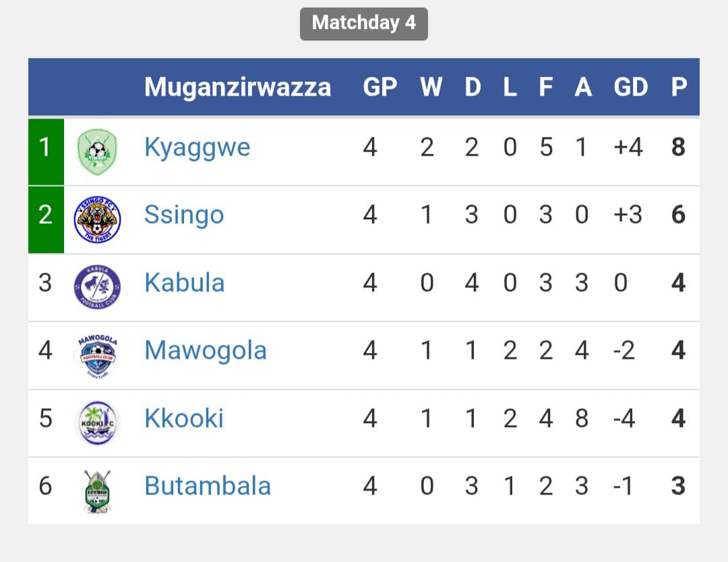The height and width of the screenshot is (562, 728).
Task: Click the Kkooki FC crest icon
Action: click(97, 422)
